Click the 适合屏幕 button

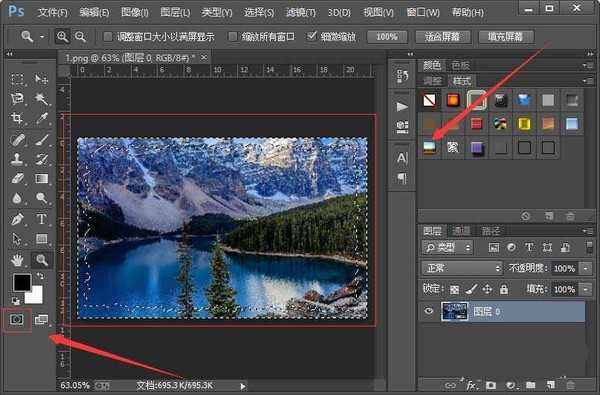pos(443,37)
